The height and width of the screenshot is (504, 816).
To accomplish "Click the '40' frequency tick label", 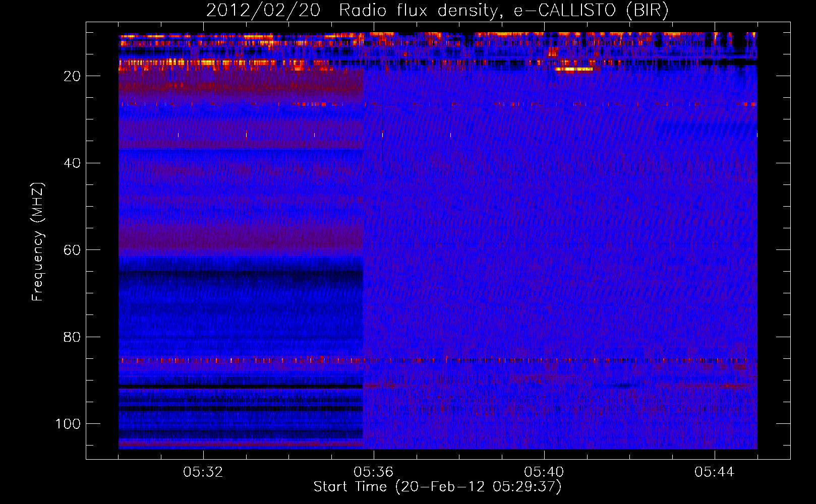I will point(73,163).
